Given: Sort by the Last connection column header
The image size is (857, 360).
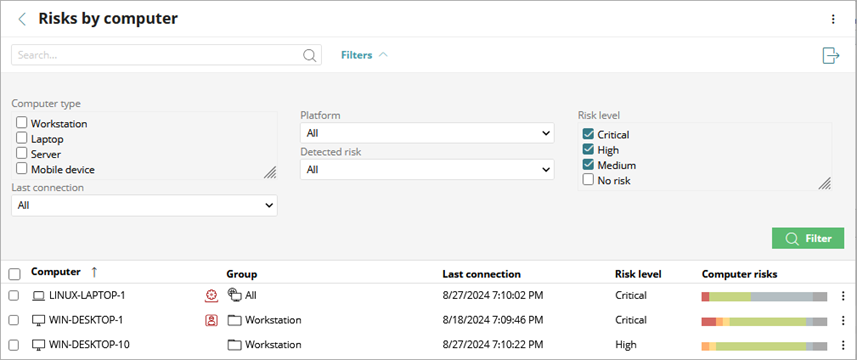Looking at the screenshot, I should point(482,274).
